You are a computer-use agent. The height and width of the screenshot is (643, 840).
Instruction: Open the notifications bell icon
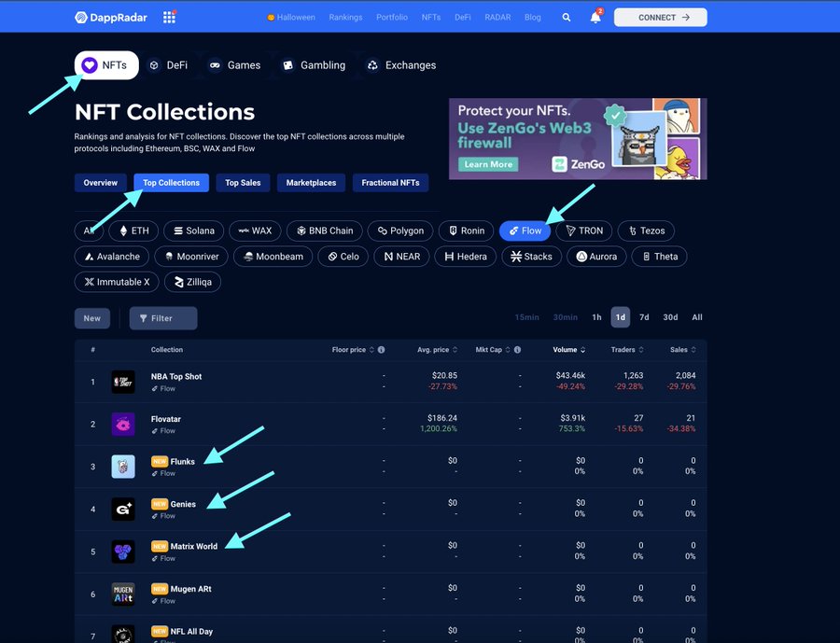coord(595,17)
